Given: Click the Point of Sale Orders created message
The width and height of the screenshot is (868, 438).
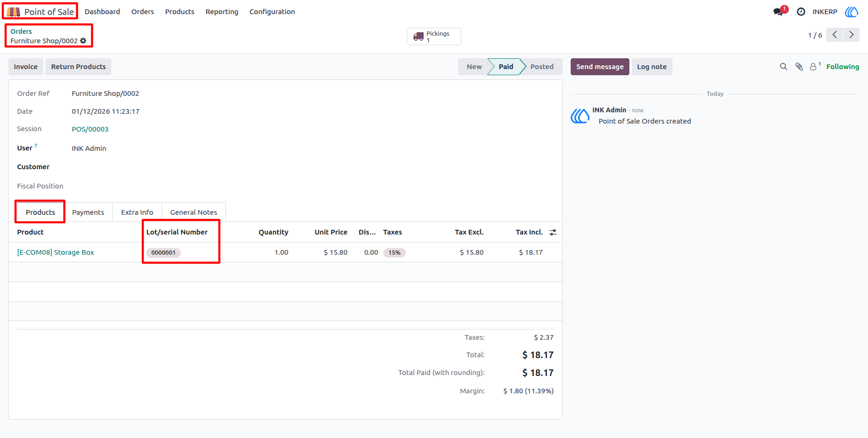Looking at the screenshot, I should pos(645,121).
